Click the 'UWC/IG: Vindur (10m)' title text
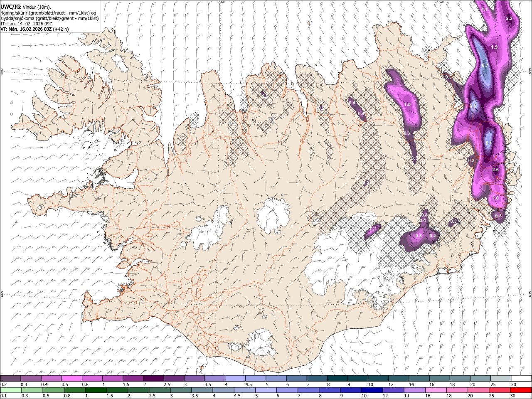The height and width of the screenshot is (399, 532). coord(26,7)
